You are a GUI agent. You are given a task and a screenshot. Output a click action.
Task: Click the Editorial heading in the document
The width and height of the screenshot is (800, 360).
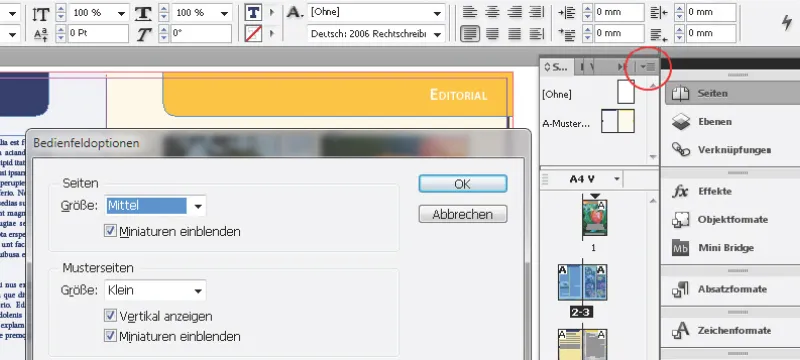click(458, 95)
